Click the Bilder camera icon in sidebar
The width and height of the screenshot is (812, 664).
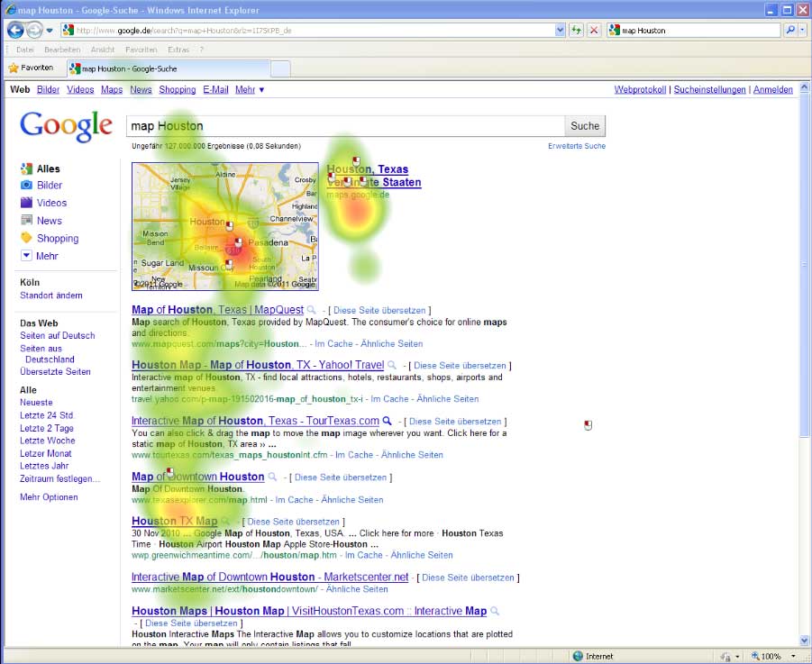(x=26, y=186)
